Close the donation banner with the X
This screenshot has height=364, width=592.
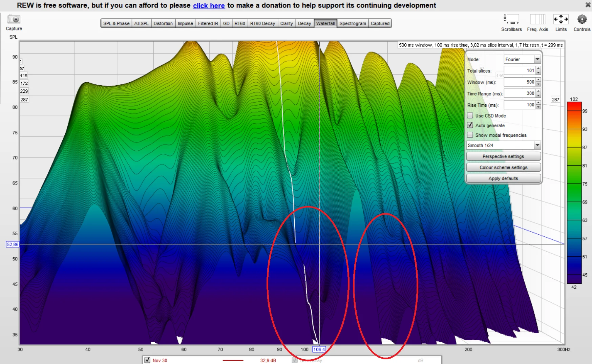point(588,5)
